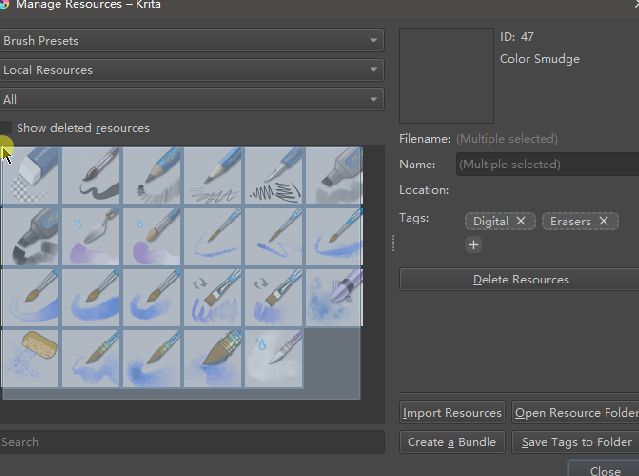The image size is (639, 476).
Task: Open the Brush Presets resource type dropdown
Action: pyautogui.click(x=192, y=40)
